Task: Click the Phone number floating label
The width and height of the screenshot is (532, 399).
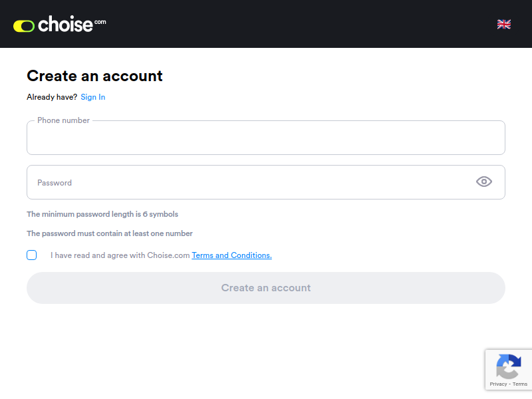Action: tap(63, 120)
